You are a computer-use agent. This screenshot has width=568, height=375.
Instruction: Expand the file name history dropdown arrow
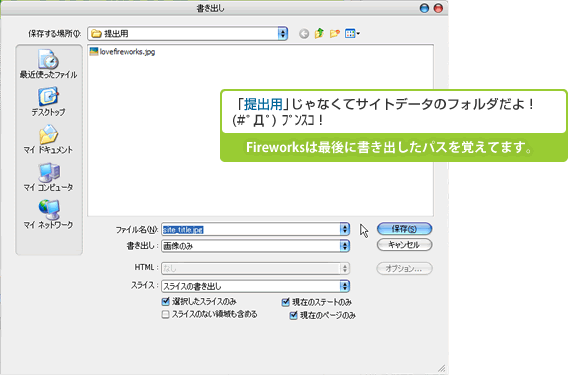tap(344, 229)
